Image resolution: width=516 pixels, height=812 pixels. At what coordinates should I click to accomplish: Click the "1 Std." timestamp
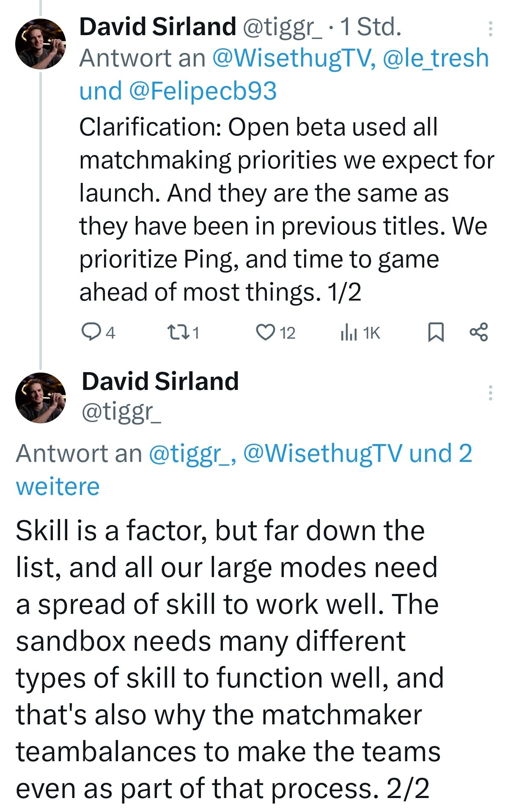[371, 26]
